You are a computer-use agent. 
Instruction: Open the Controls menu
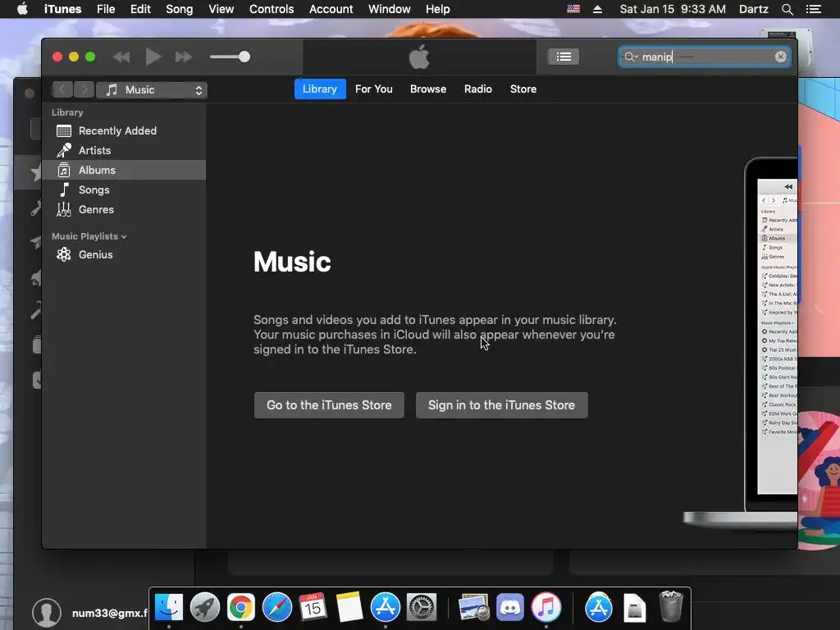(272, 9)
